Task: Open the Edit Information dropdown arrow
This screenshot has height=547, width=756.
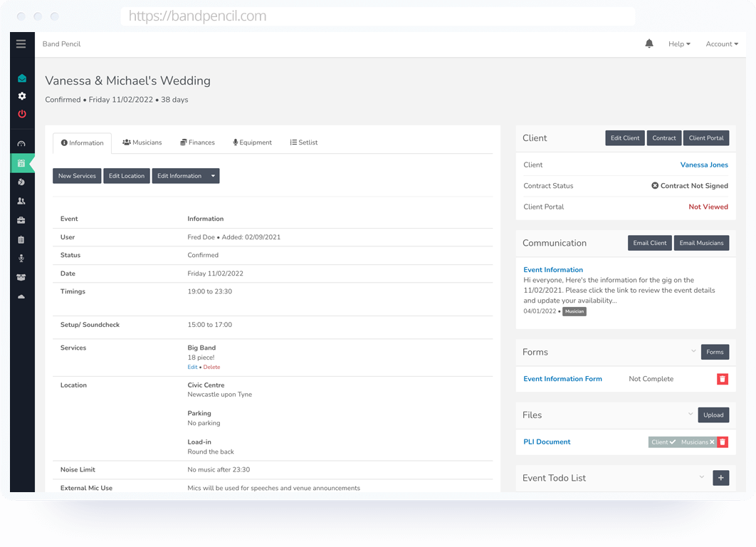Action: pyautogui.click(x=213, y=176)
